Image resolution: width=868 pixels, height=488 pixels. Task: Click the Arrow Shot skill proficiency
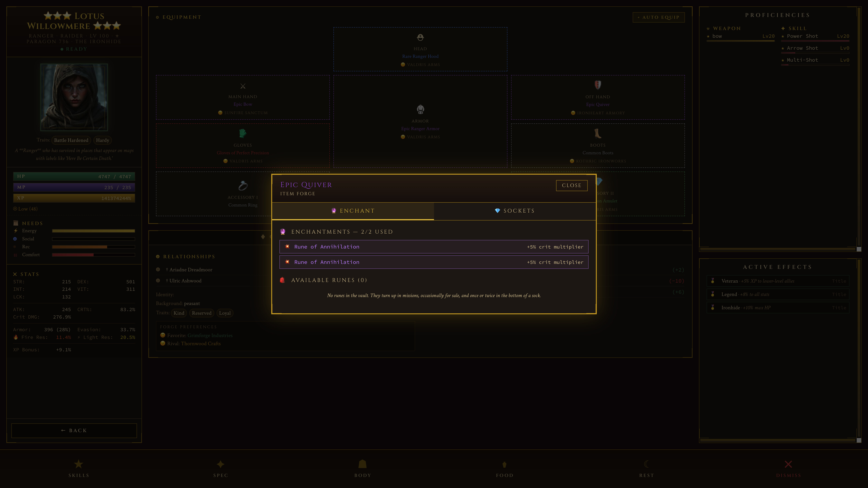click(x=815, y=49)
